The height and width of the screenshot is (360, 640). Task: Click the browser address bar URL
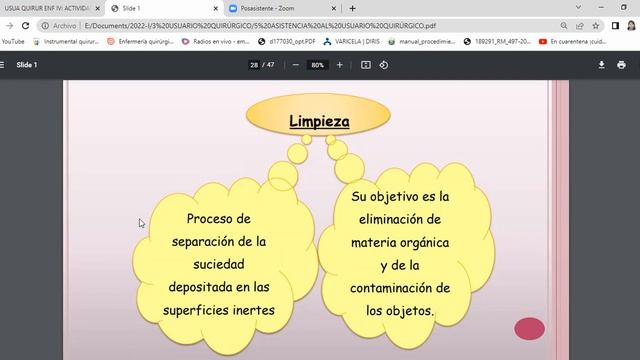click(x=260, y=26)
